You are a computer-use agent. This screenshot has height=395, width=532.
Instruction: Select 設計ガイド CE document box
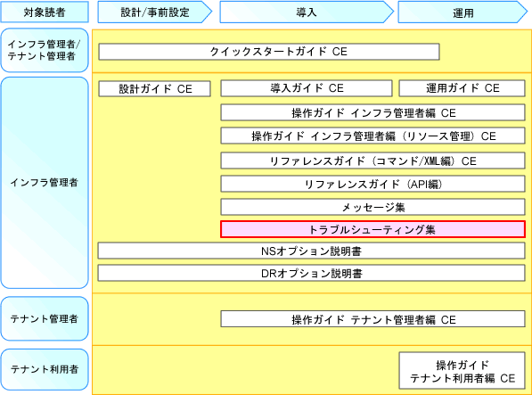[155, 89]
